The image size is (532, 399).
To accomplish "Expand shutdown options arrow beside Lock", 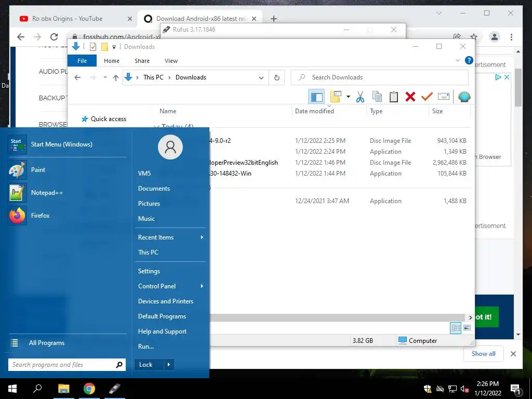I will click(169, 365).
